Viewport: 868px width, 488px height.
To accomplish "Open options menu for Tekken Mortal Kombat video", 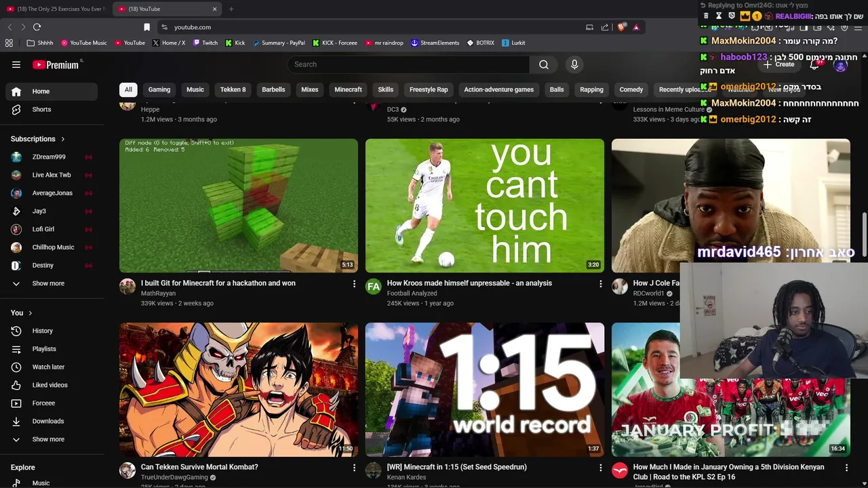I will 354,468.
